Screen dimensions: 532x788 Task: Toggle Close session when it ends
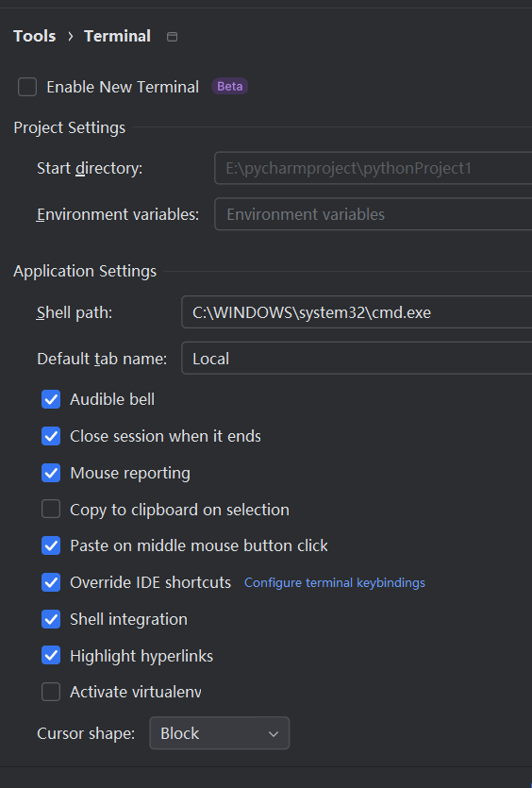coord(51,436)
